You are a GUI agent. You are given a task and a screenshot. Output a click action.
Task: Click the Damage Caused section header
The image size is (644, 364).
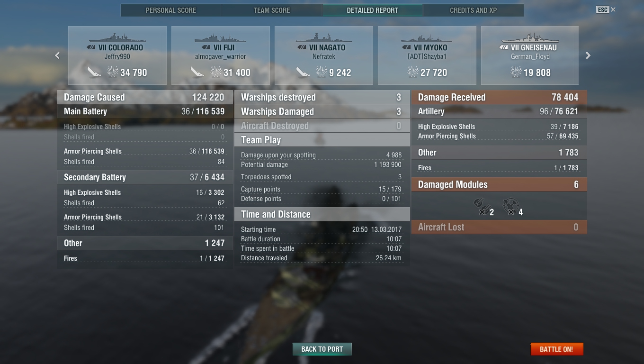tap(145, 97)
